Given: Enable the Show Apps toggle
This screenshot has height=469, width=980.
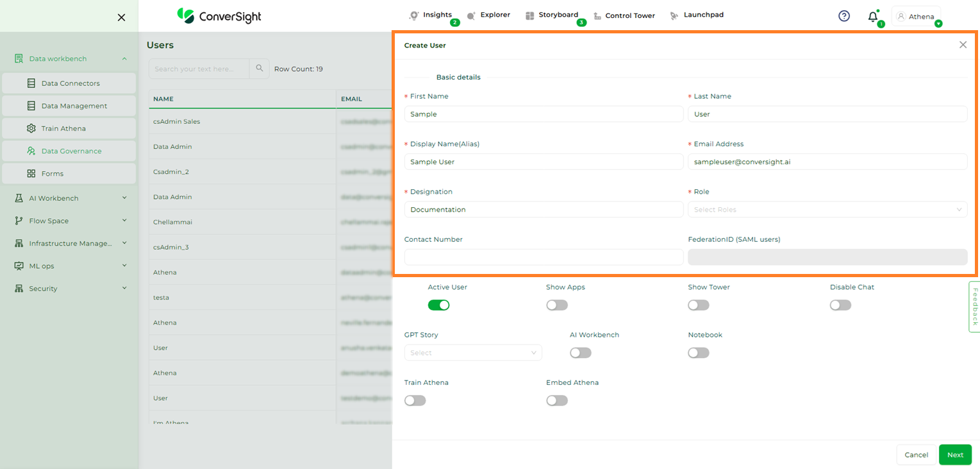Looking at the screenshot, I should [557, 305].
